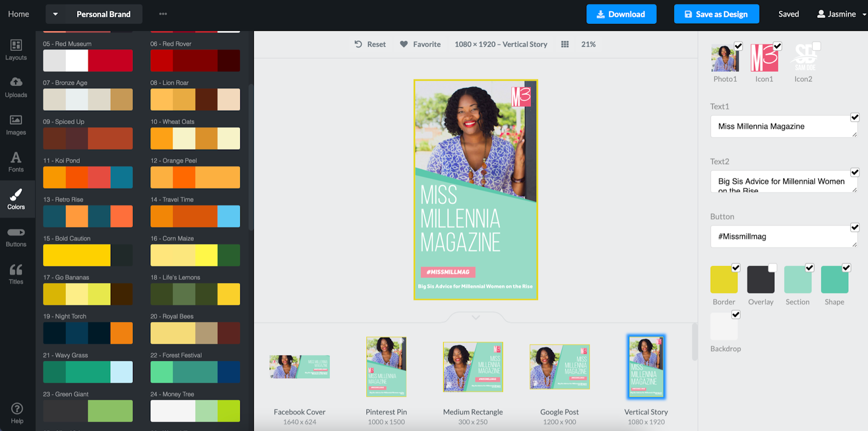Open the 21% zoom level control
Viewport: 868px width, 431px height.
588,44
